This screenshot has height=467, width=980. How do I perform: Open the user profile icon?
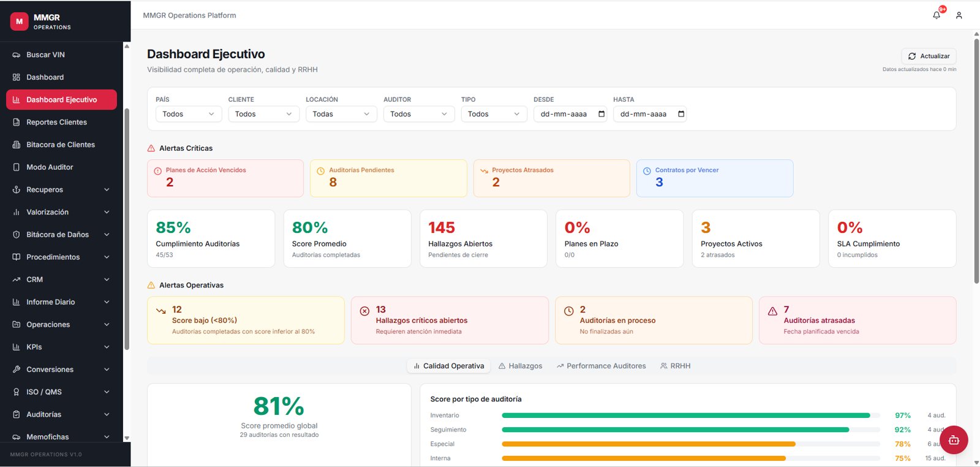pyautogui.click(x=959, y=15)
